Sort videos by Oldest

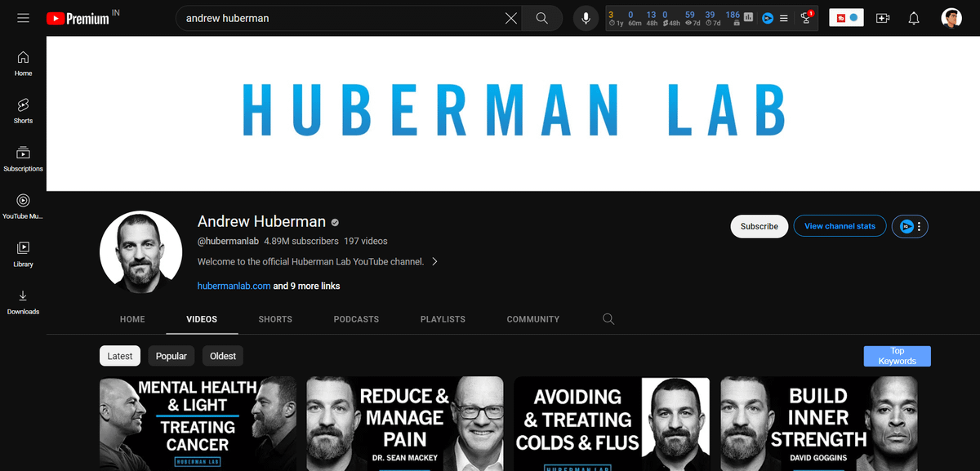tap(223, 356)
